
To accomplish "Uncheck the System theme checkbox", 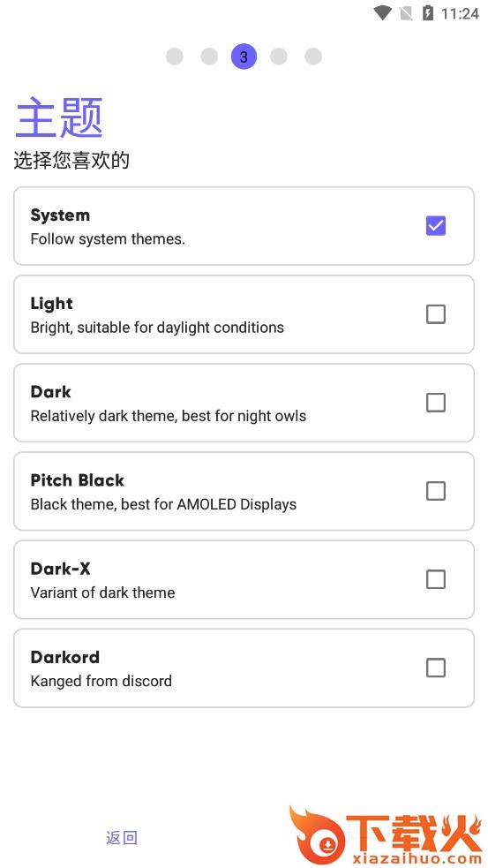I will point(435,226).
